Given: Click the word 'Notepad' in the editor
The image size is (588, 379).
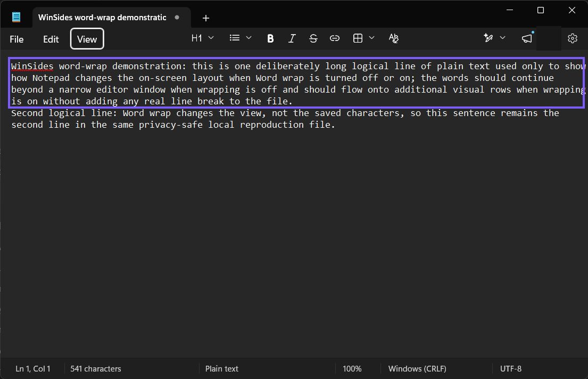Looking at the screenshot, I should coord(51,78).
